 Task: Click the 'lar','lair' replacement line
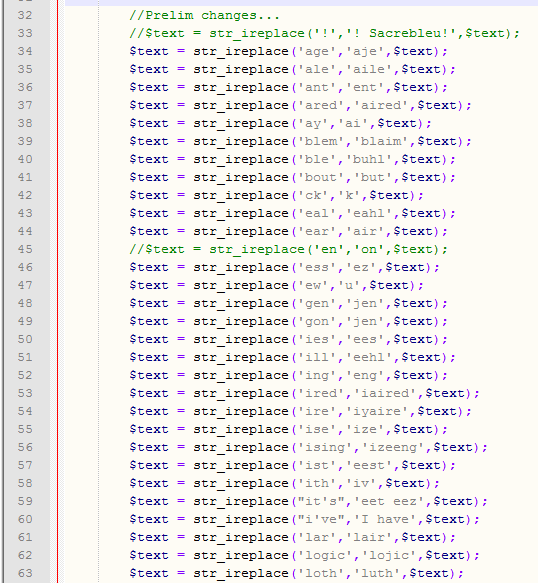tap(292, 537)
